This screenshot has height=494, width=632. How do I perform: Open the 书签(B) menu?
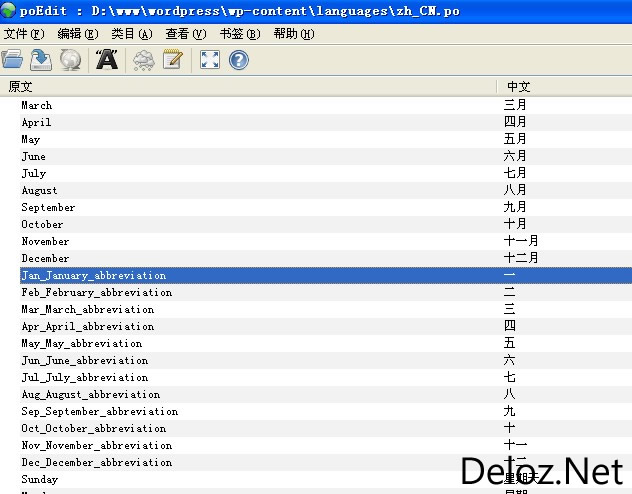coord(240,34)
